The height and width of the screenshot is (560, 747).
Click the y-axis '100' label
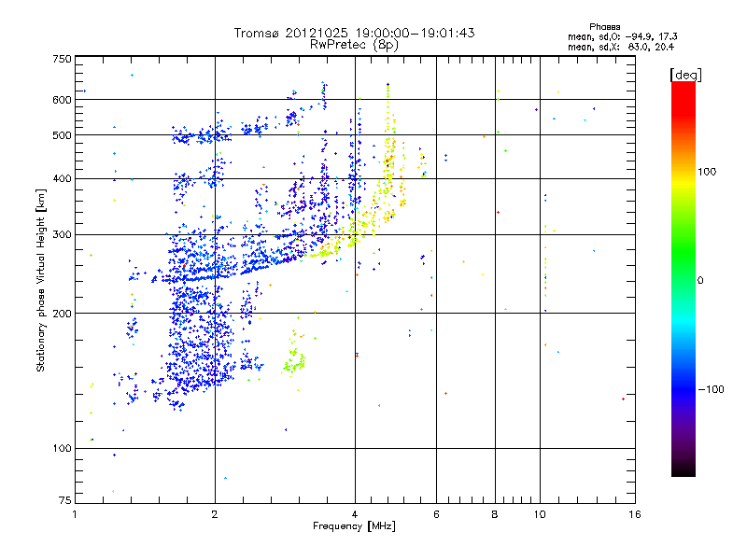(62, 449)
